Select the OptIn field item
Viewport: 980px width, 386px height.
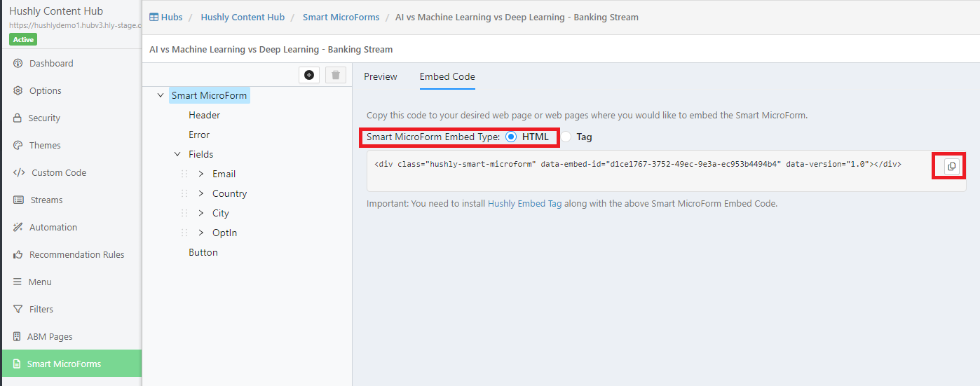coord(225,233)
